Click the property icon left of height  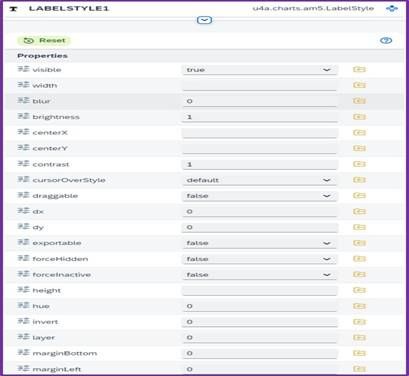tap(23, 290)
